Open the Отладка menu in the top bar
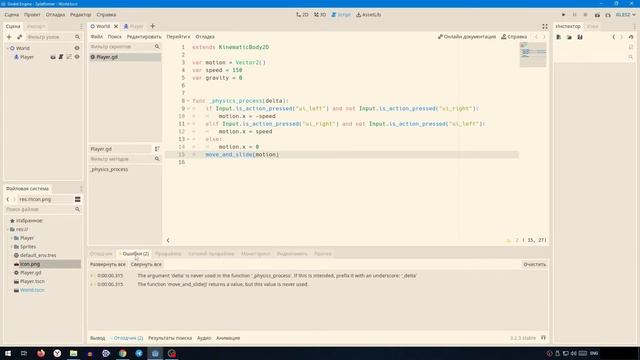The width and height of the screenshot is (640, 360). coord(55,15)
